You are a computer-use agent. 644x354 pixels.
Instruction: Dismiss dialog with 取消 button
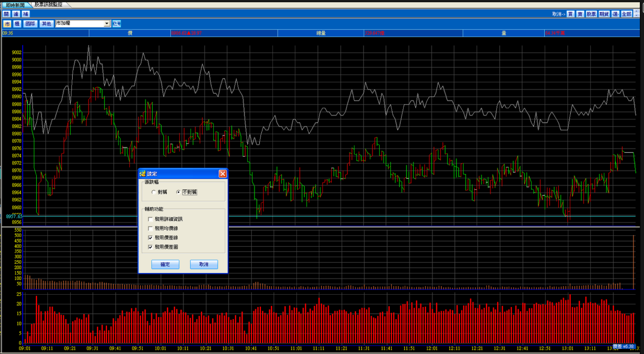tap(204, 264)
